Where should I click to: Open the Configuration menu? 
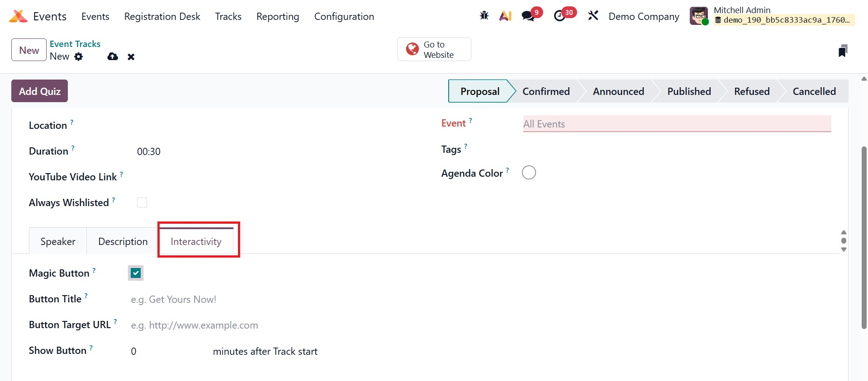coord(344,17)
